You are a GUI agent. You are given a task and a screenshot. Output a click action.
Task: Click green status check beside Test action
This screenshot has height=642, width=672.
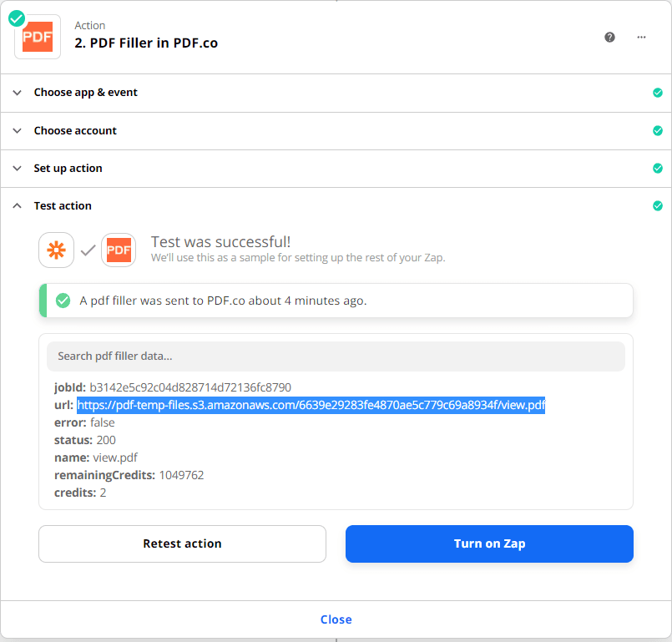click(657, 206)
